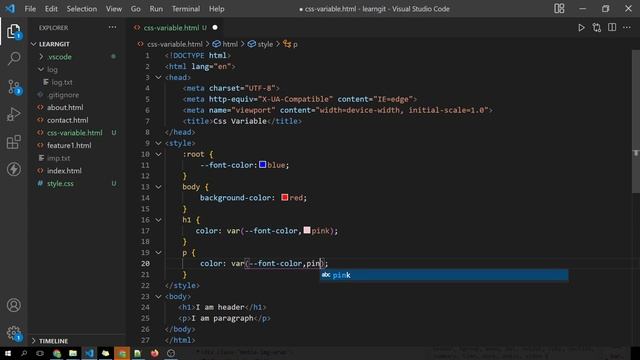Click html in the breadcrumb path
This screenshot has width=640, height=360.
pyautogui.click(x=230, y=44)
